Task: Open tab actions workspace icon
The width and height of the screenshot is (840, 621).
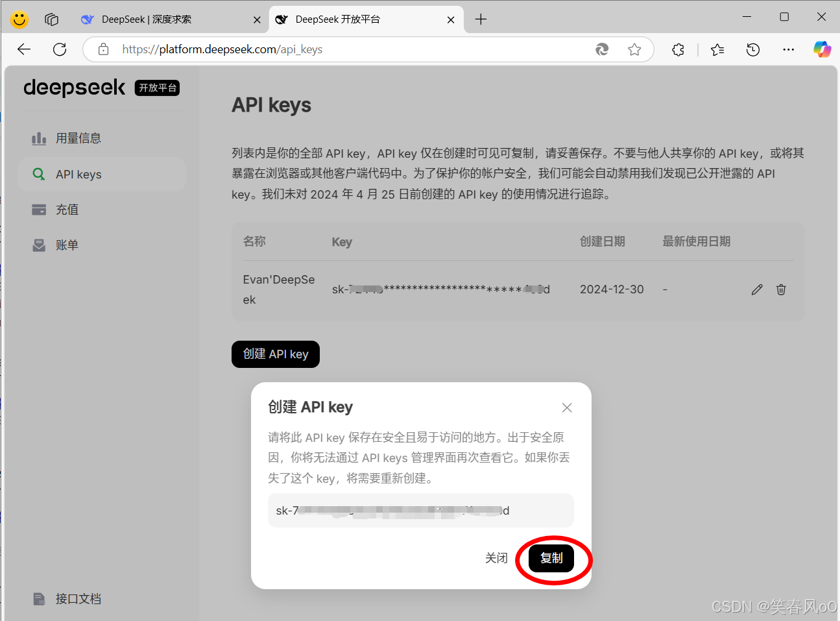Action: click(x=52, y=19)
